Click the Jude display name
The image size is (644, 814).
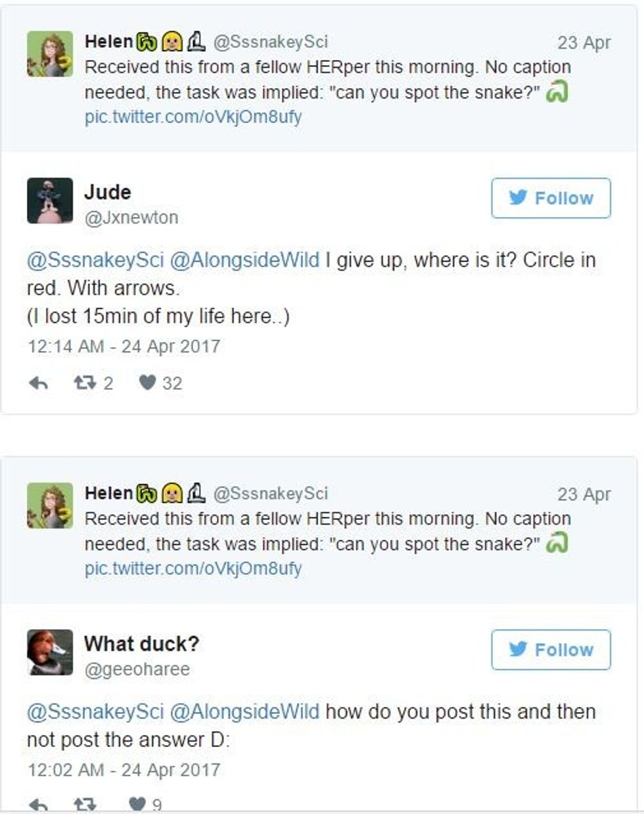[x=108, y=192]
